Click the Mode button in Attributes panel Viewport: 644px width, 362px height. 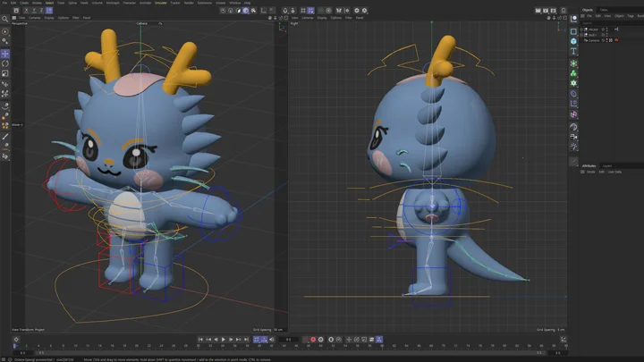click(590, 172)
